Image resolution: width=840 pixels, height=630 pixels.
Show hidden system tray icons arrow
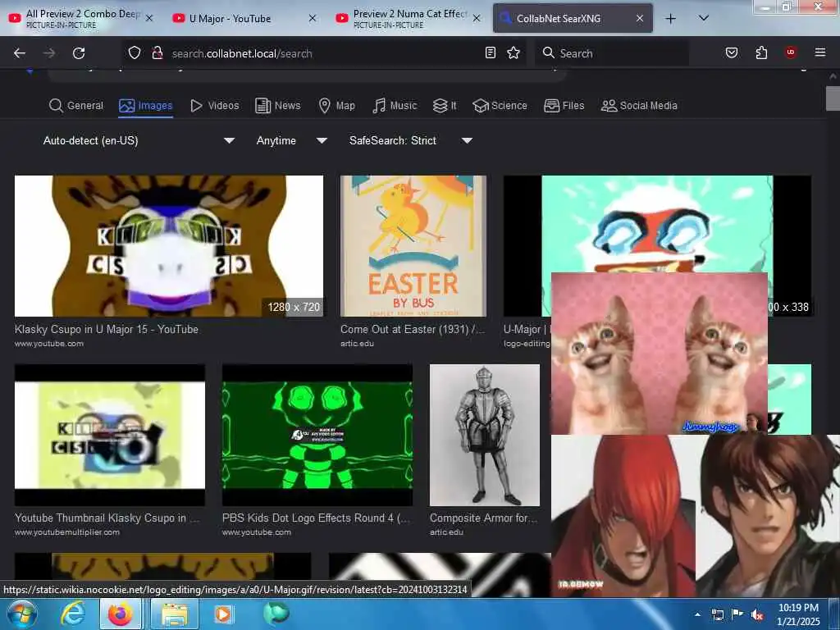point(697,614)
